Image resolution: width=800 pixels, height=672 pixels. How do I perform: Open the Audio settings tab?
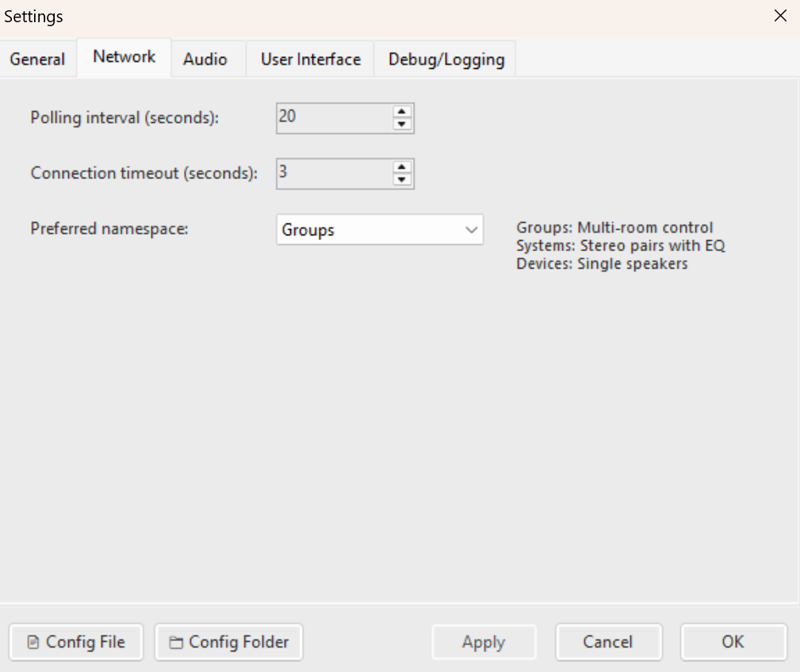(x=206, y=59)
